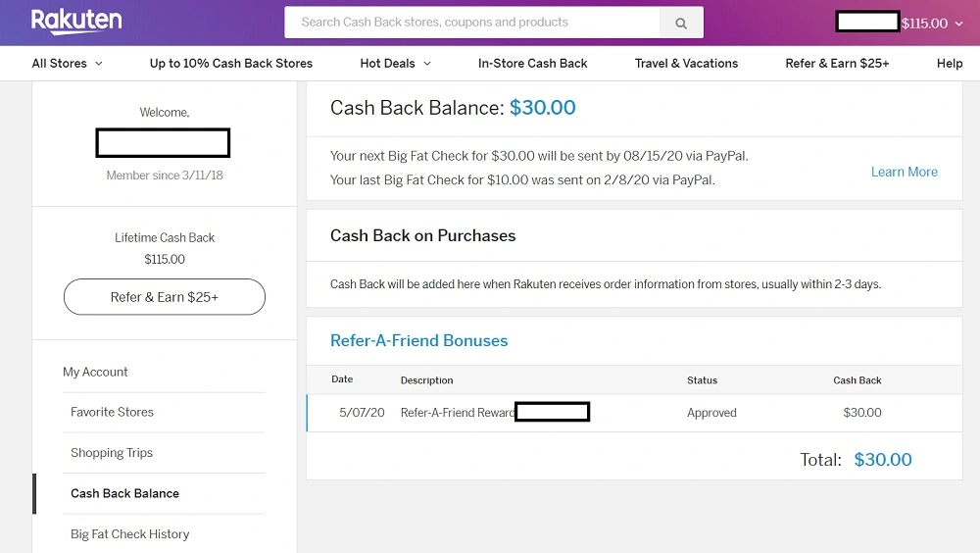
Task: Follow the Learn More link
Action: click(x=905, y=172)
